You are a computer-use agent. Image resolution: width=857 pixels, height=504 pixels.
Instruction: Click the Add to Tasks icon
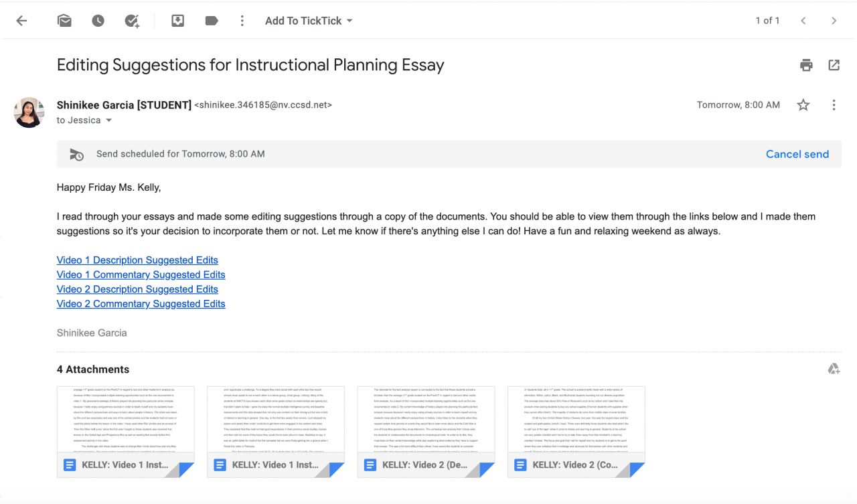click(x=132, y=21)
